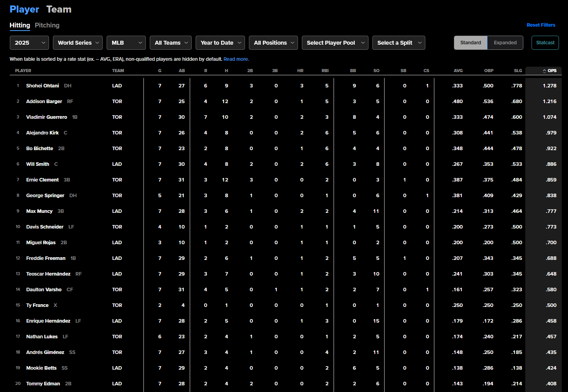The height and width of the screenshot is (392, 568).
Task: Open Enrique Hernández's player page
Action: point(48,321)
